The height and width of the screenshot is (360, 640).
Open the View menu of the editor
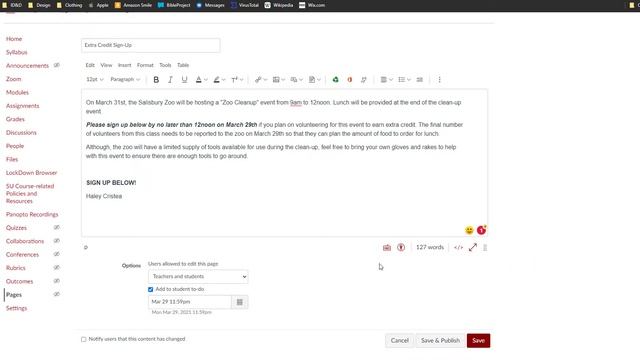[106, 65]
